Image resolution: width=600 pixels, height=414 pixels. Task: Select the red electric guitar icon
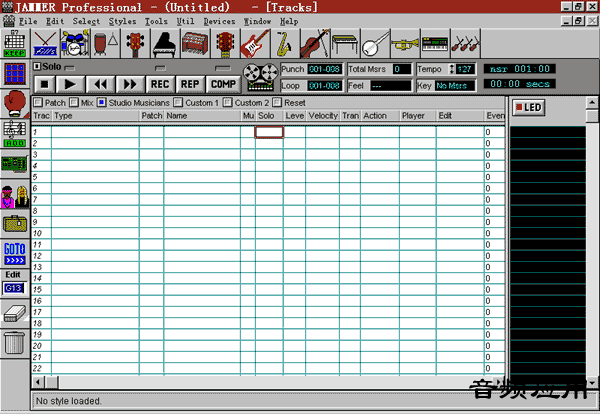(x=255, y=43)
